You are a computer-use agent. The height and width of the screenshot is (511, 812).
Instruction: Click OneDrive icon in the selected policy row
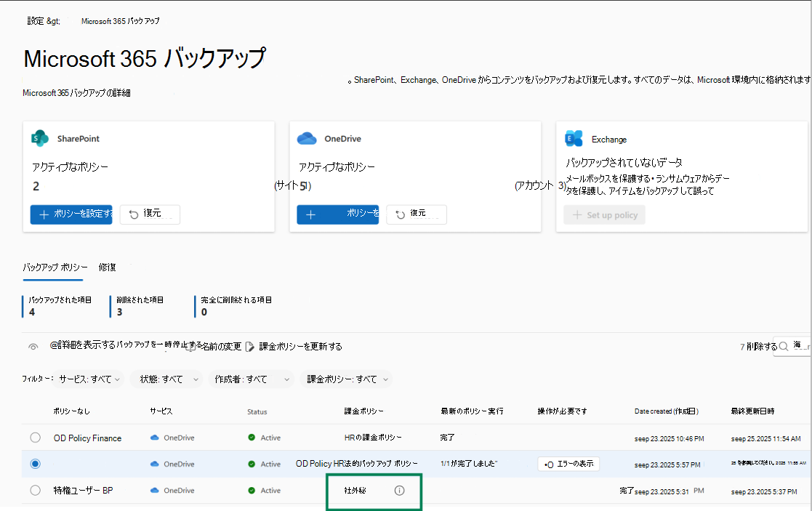pyautogui.click(x=154, y=464)
